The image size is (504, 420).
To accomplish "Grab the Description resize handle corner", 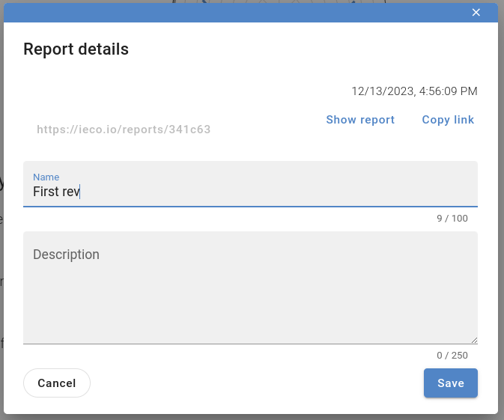I will [x=475, y=341].
